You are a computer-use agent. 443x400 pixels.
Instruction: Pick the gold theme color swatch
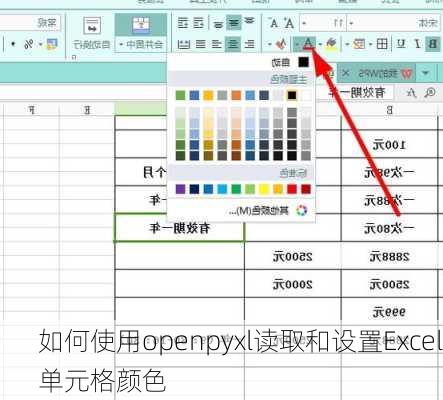tap(208, 95)
